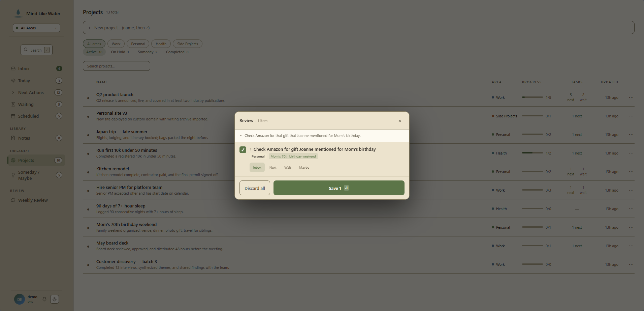The width and height of the screenshot is (644, 311).
Task: Open more options for Run first 10k
Action: click(x=631, y=153)
